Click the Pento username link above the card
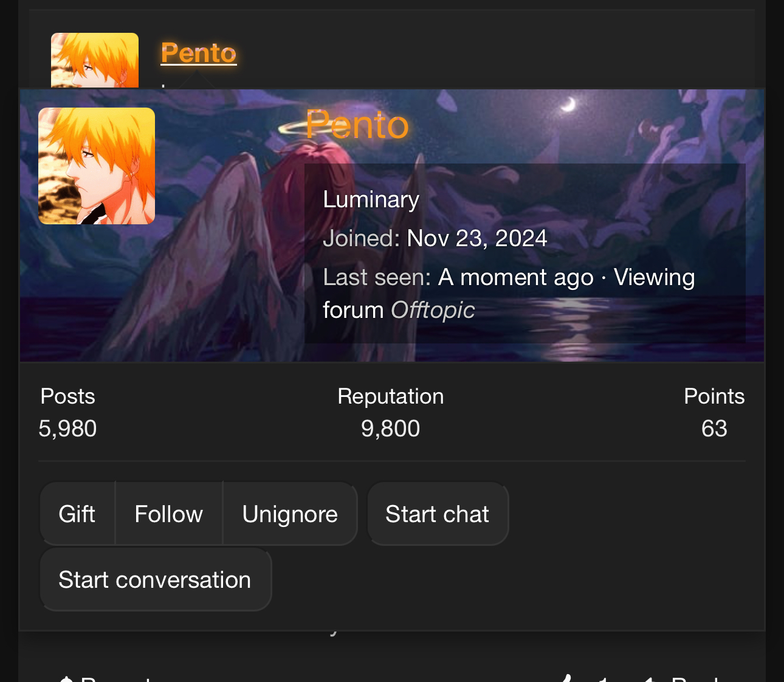The height and width of the screenshot is (682, 784). [198, 53]
